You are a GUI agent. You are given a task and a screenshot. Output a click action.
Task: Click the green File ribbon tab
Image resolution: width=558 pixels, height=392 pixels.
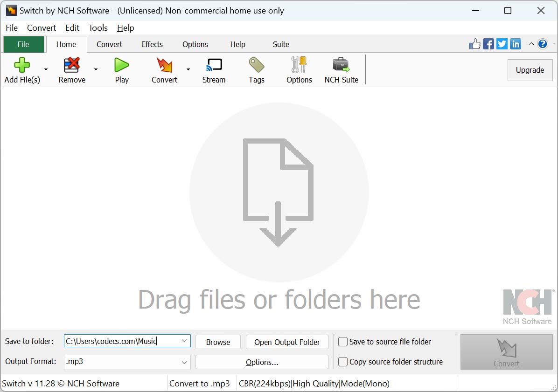[23, 44]
